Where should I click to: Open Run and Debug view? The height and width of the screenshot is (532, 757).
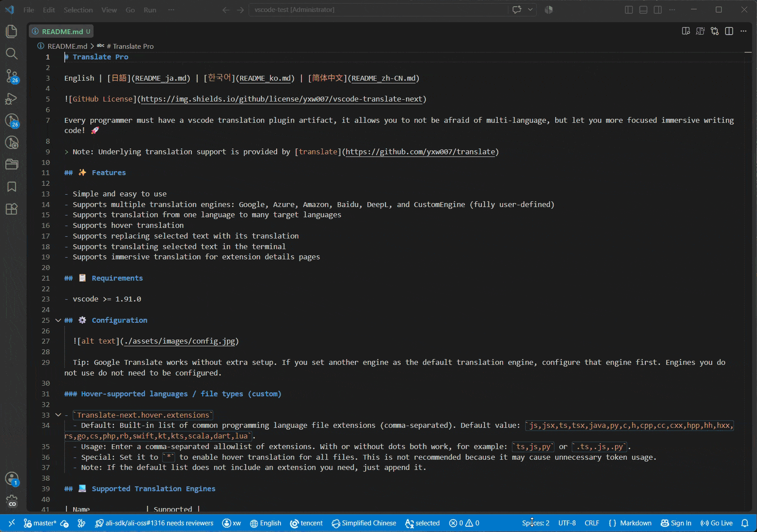pos(12,98)
